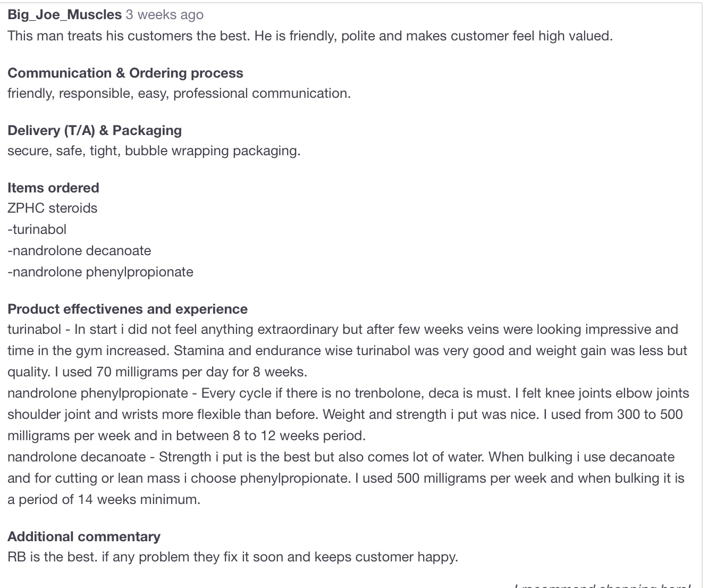Click the opening sentence about treating customers

coord(310,36)
